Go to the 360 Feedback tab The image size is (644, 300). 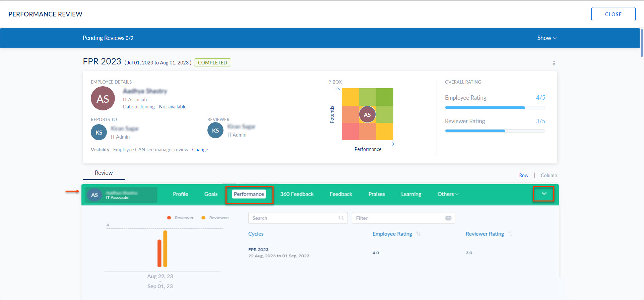297,194
